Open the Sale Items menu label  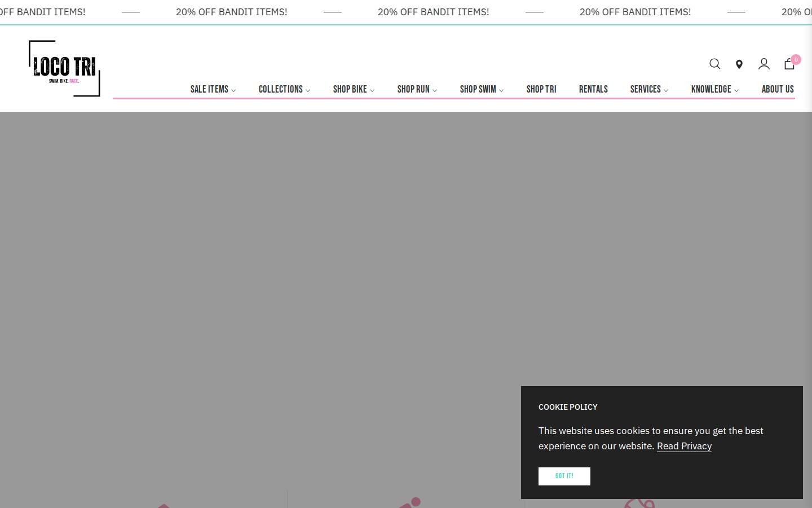pyautogui.click(x=209, y=89)
